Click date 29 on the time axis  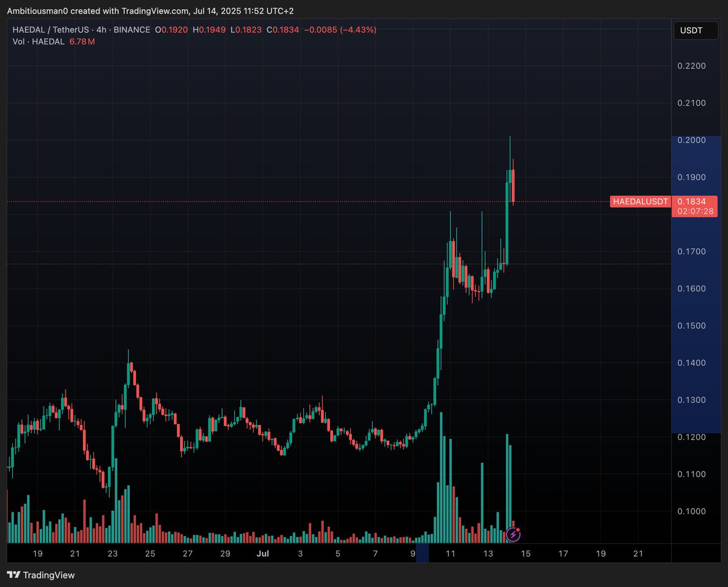[225, 554]
